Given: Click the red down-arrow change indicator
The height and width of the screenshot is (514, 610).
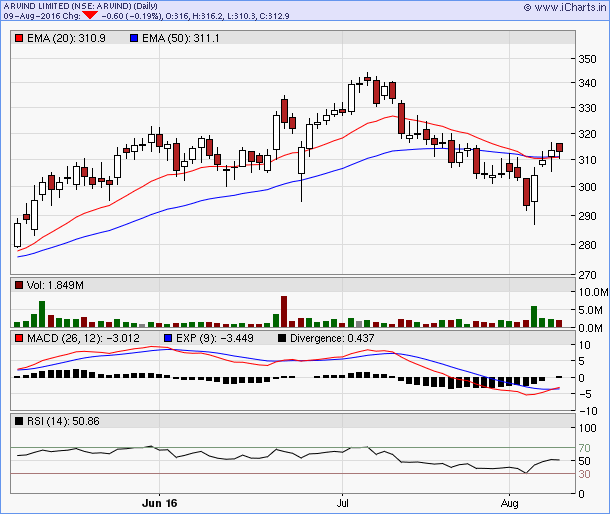Looking at the screenshot, I should (x=90, y=16).
